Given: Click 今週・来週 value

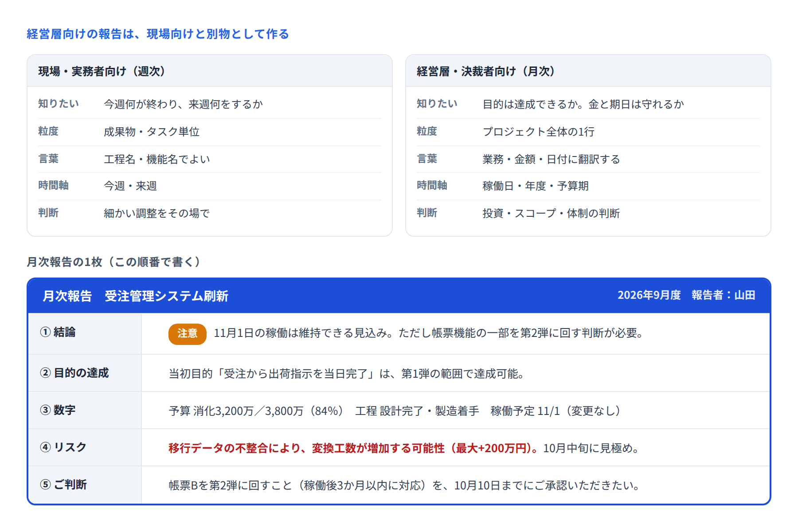Looking at the screenshot, I should (130, 186).
